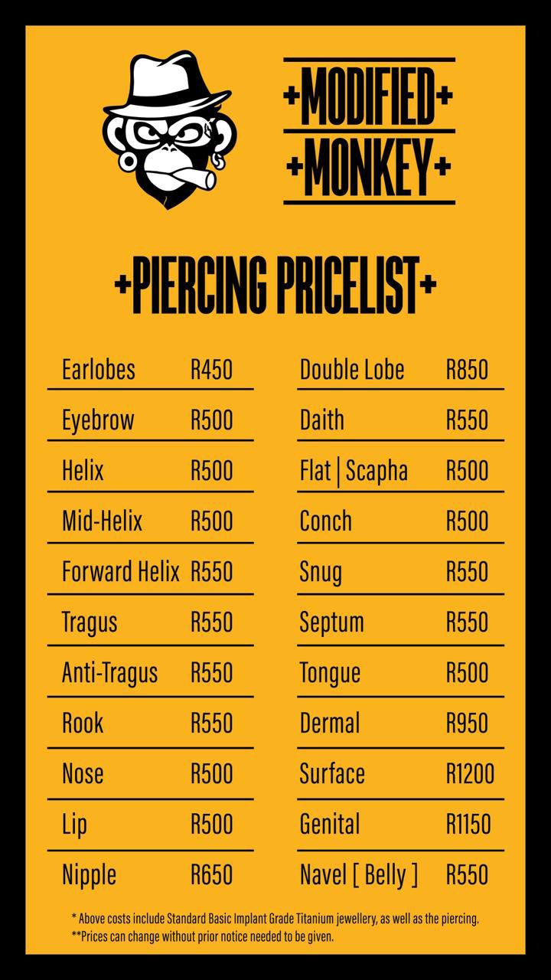Choose the Septum piercing option

coord(332,622)
